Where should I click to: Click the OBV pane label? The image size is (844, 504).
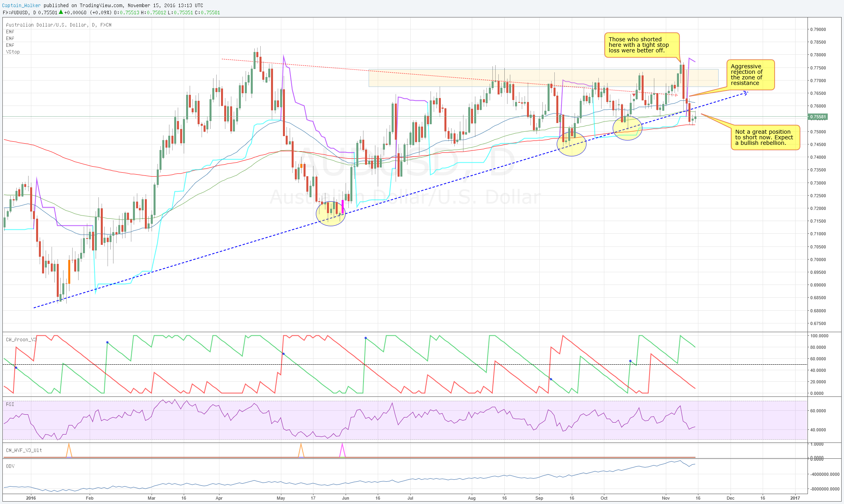pyautogui.click(x=10, y=466)
